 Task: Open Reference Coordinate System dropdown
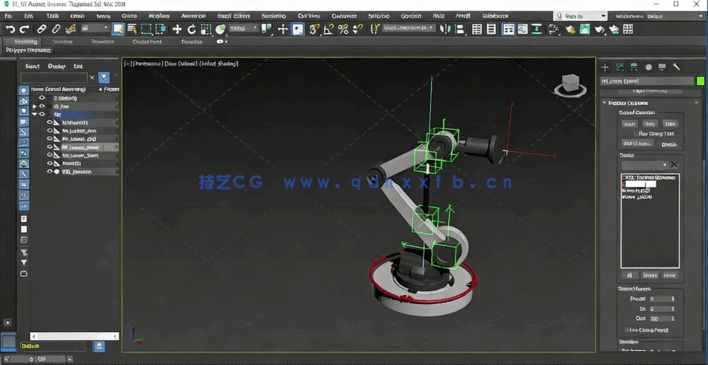244,28
